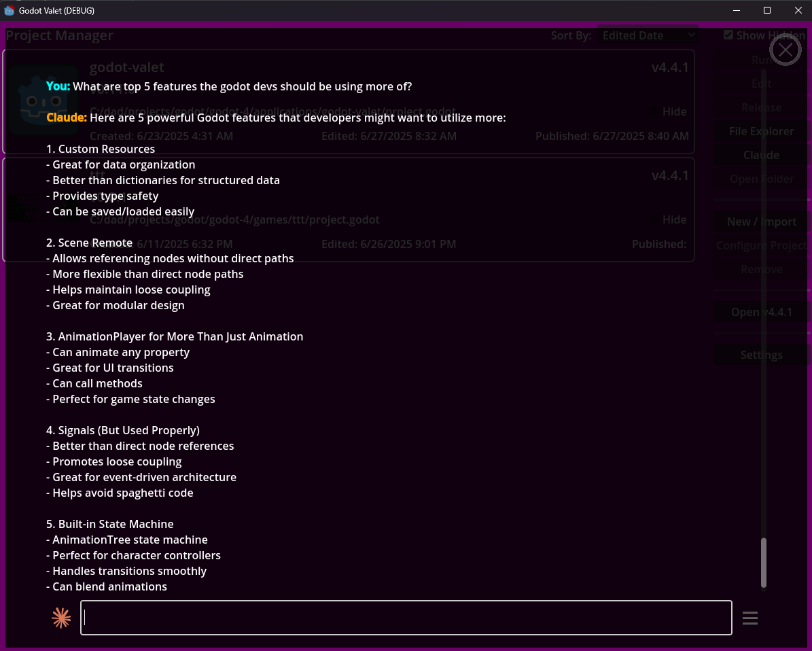Click the 'You:' label in the chat
The width and height of the screenshot is (812, 651).
tap(58, 86)
